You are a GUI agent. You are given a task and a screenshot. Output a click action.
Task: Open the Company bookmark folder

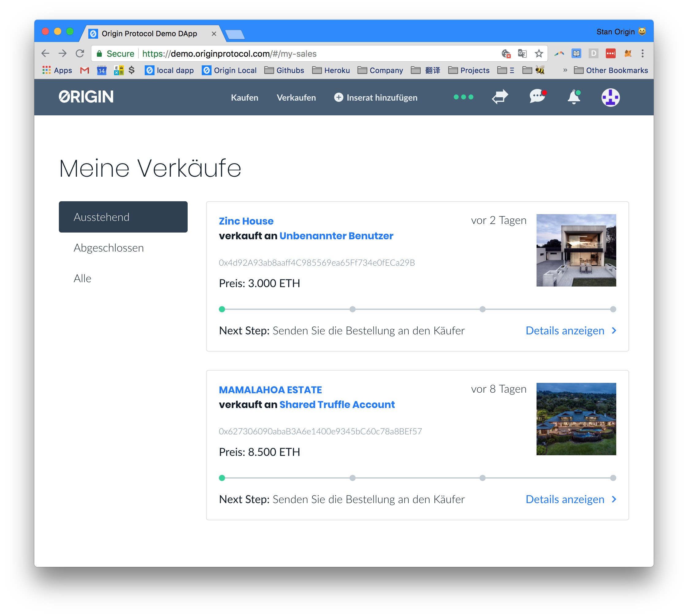tap(380, 70)
